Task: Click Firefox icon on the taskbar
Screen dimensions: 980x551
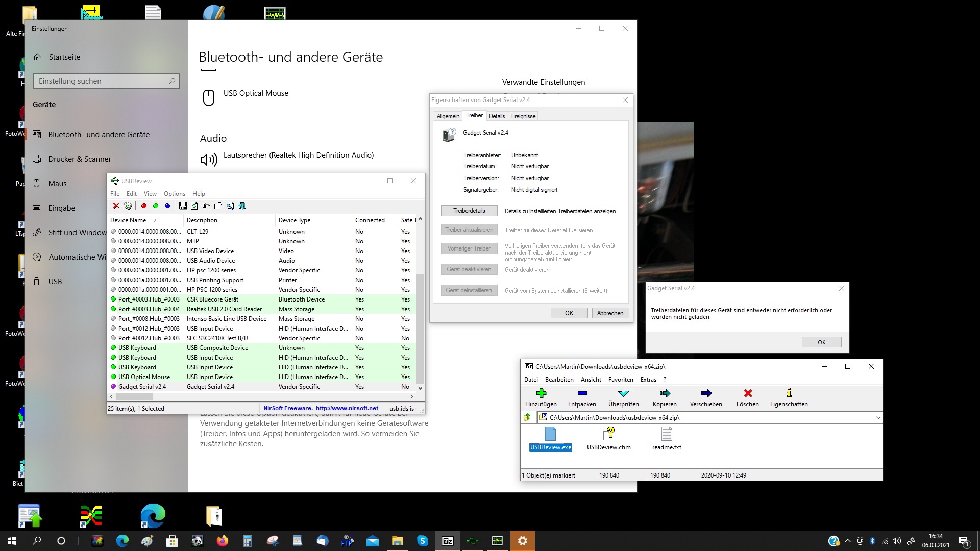Action: coord(223,541)
